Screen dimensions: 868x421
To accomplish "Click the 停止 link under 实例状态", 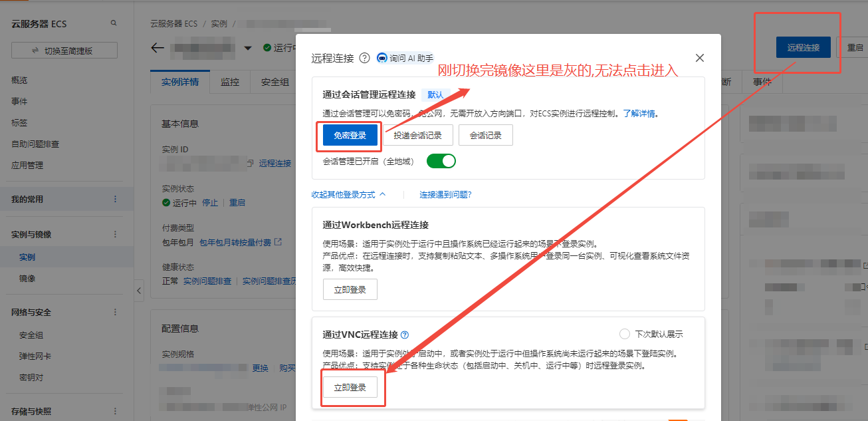I will [x=210, y=202].
